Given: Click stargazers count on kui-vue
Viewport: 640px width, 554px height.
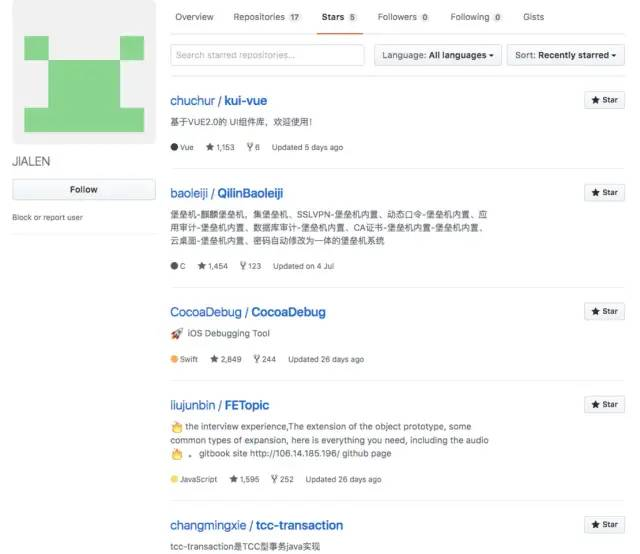Looking at the screenshot, I should (220, 147).
